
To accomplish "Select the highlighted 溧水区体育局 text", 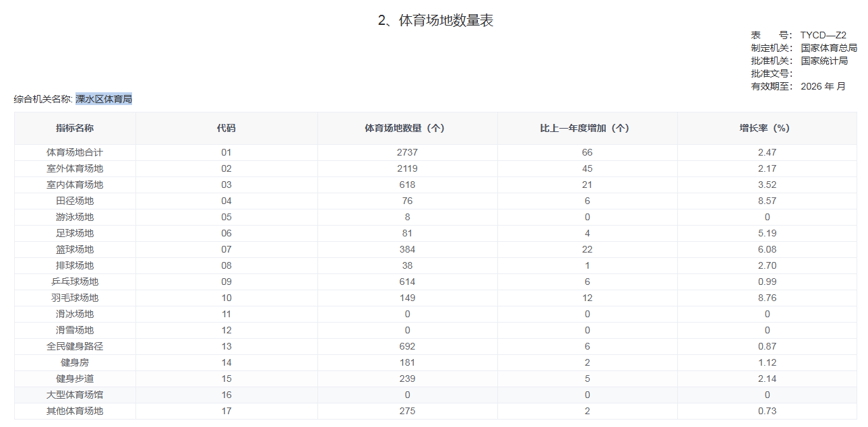I will (x=104, y=99).
